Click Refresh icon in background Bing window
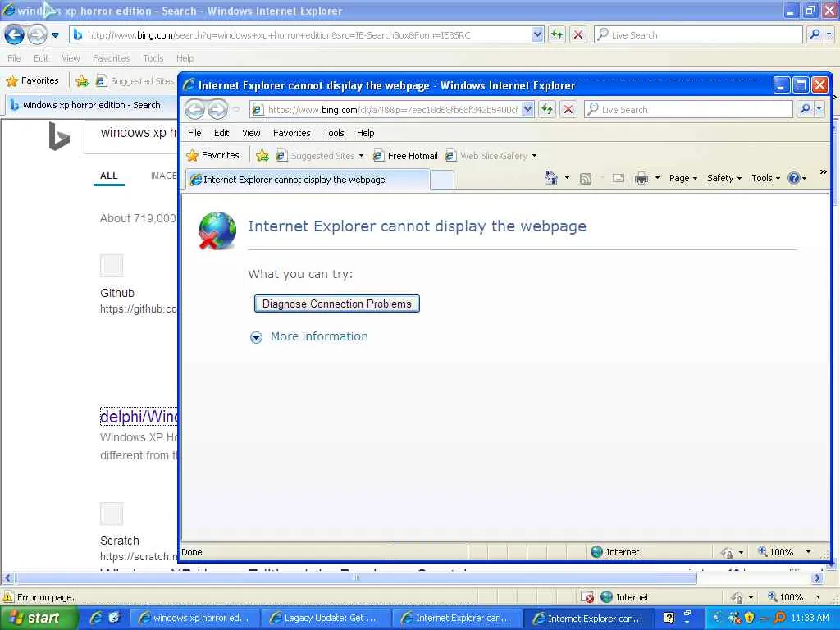The height and width of the screenshot is (630, 840). (557, 34)
